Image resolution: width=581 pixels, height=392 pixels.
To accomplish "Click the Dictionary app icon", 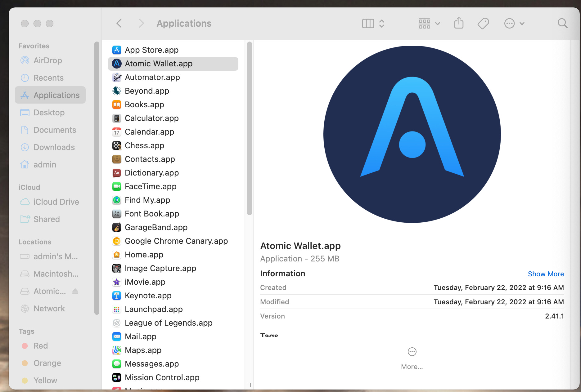I will 117,173.
